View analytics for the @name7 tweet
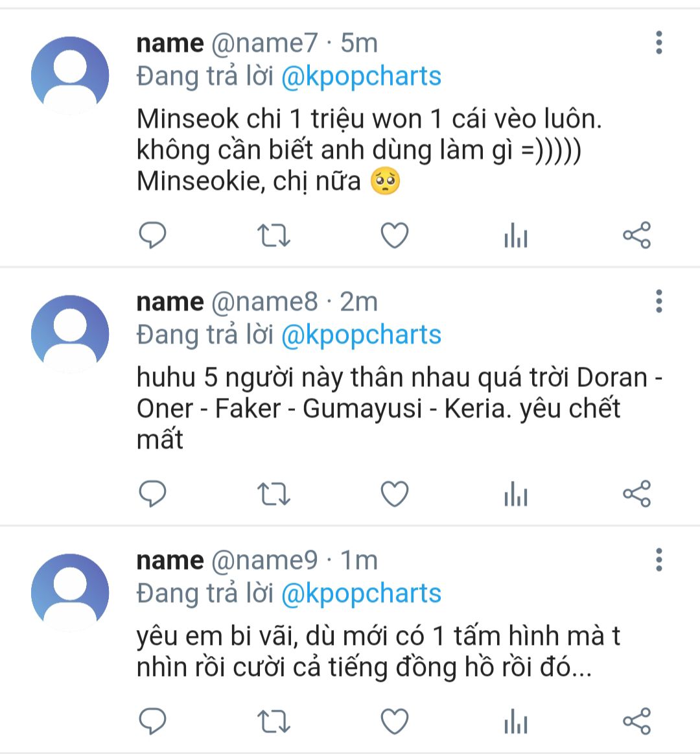Screen dimensions: 700x754 [x=516, y=235]
